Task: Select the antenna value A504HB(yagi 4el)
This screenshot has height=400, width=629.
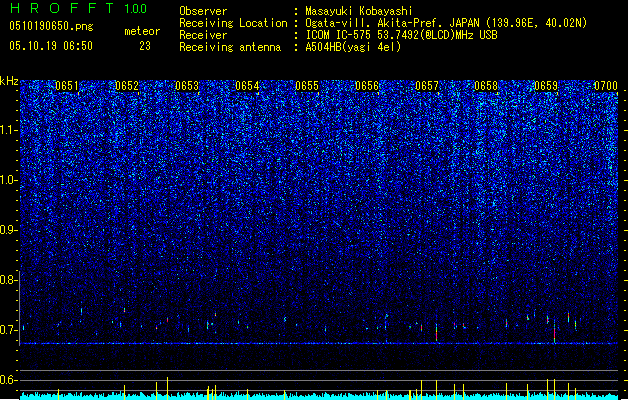Action: pyautogui.click(x=353, y=47)
